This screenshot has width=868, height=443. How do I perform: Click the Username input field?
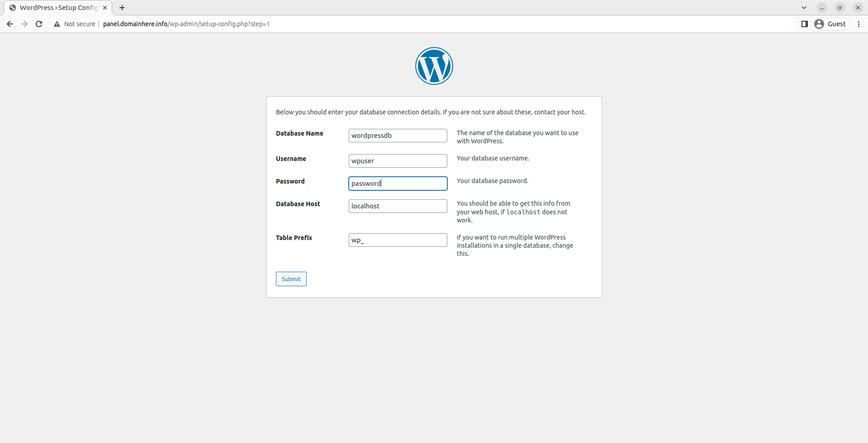click(x=398, y=161)
